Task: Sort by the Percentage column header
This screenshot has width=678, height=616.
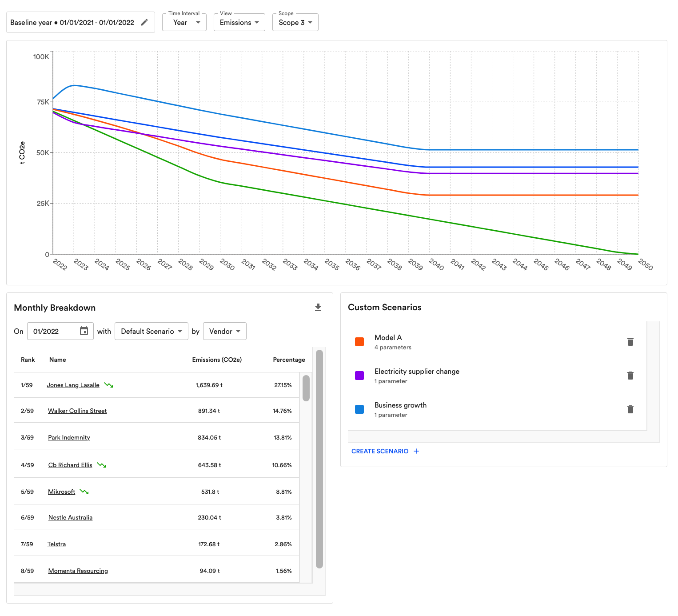Action: (289, 360)
